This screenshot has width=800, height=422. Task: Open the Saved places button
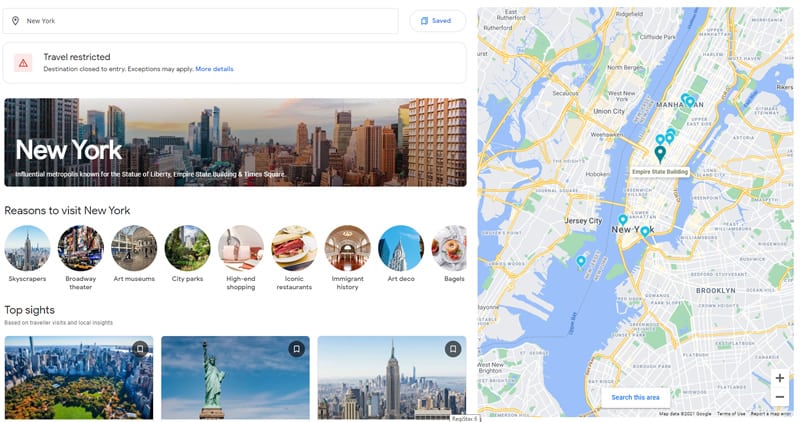point(437,21)
